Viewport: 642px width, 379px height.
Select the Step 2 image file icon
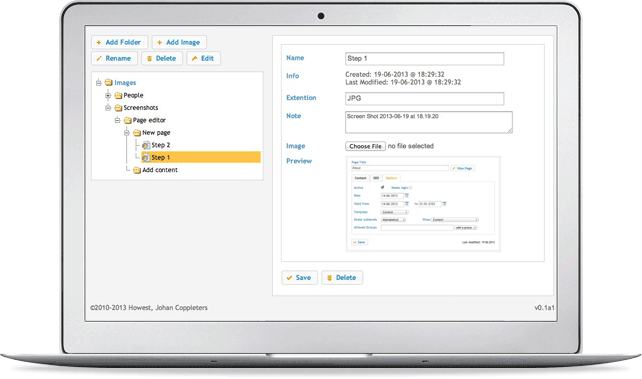tap(146, 145)
